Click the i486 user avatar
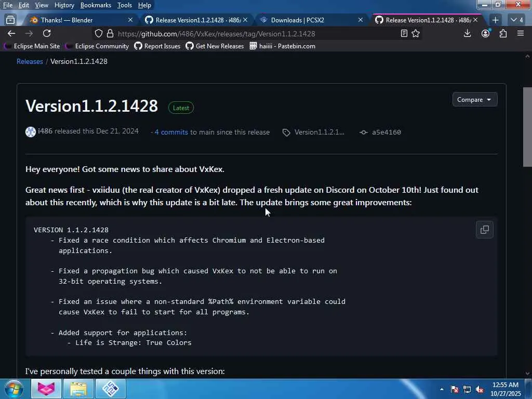 click(x=31, y=131)
